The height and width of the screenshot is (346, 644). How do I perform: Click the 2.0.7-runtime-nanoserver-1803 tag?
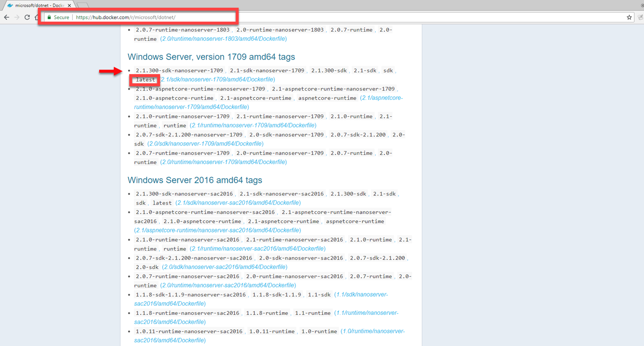pyautogui.click(x=183, y=30)
